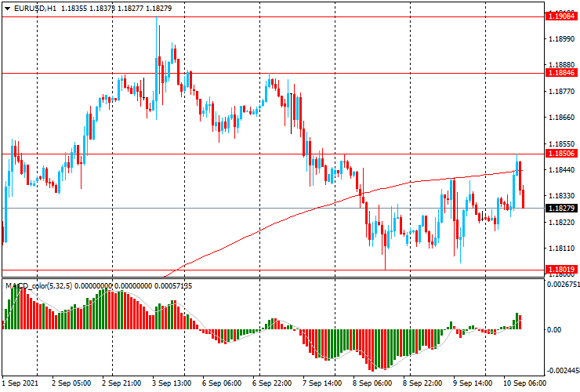This screenshot has width=580, height=392.
Task: Click the MACD scale top value 0.0026751
Action: click(563, 285)
